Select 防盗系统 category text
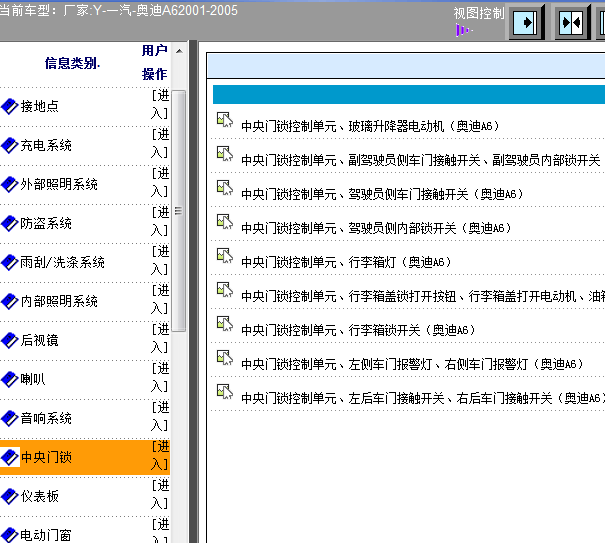Screen dimensions: 605x543 coord(46,223)
